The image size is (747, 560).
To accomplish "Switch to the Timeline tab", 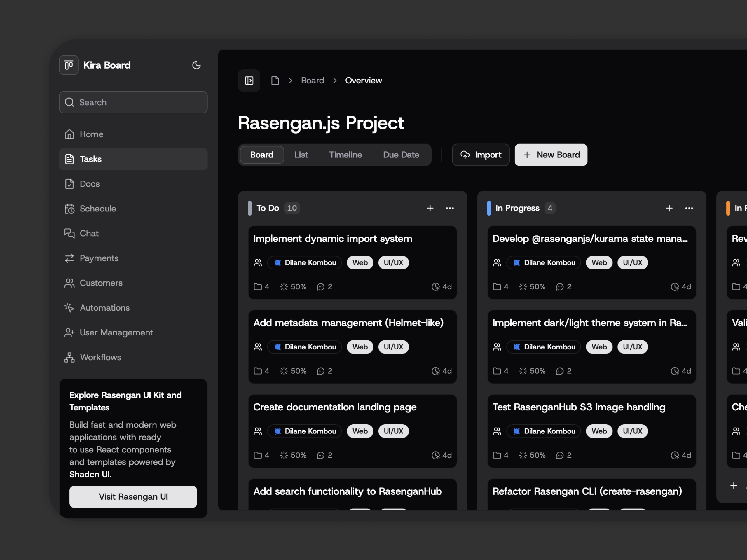I will tap(345, 155).
